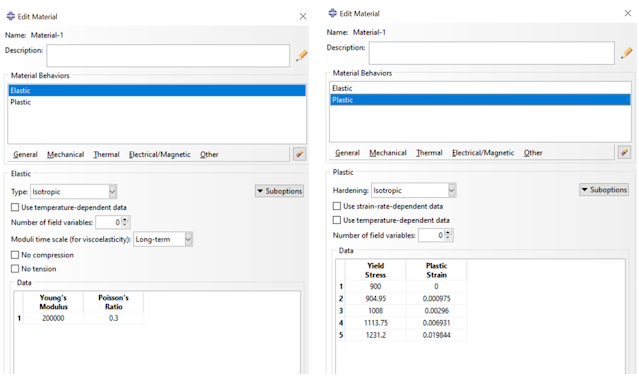Click the right dialog Description text field

491,53
